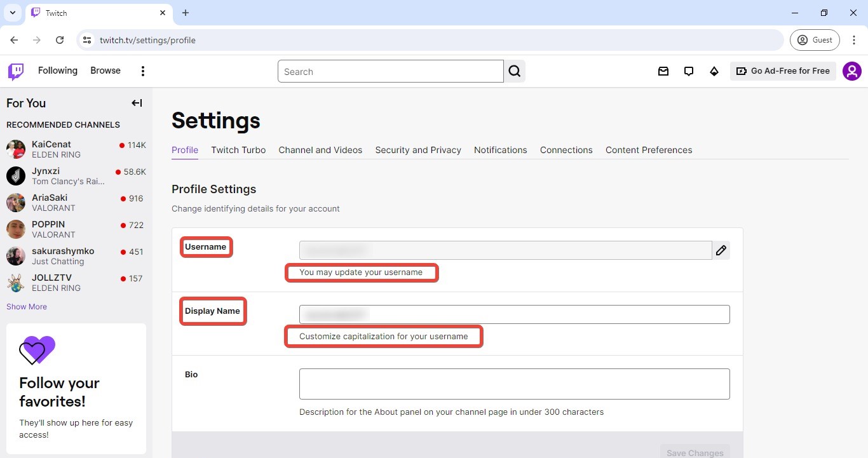Click the Twitch logo to go home
The width and height of the screenshot is (868, 458).
pos(15,71)
